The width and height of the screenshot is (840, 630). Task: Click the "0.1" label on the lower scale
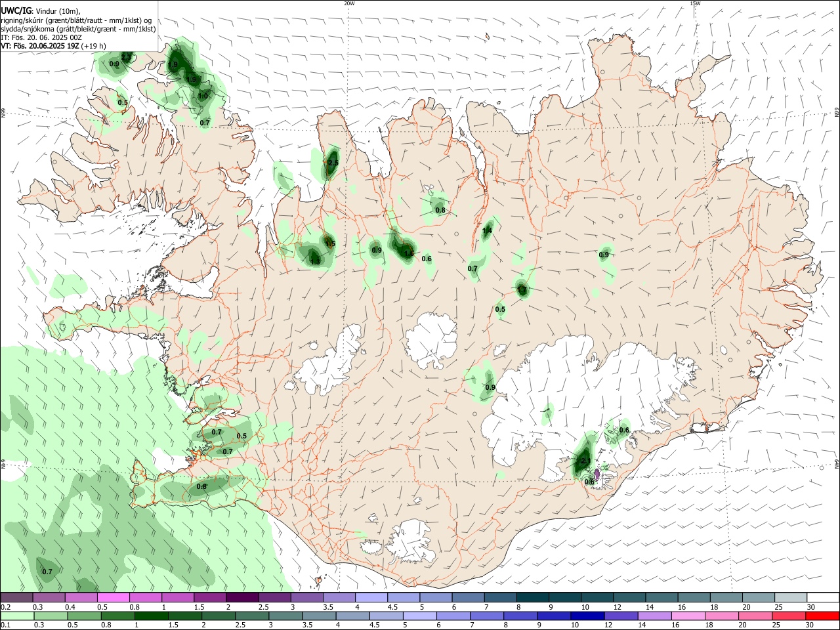tap(5, 625)
